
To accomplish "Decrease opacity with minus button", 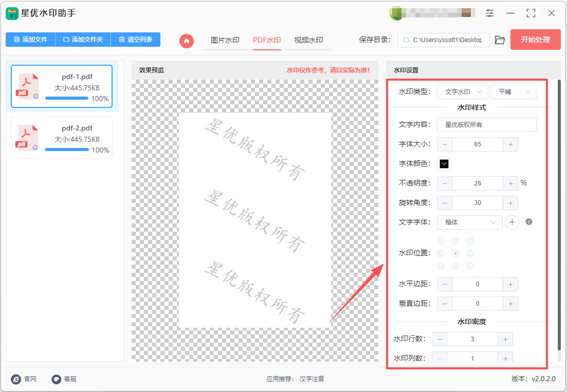I will tap(445, 183).
